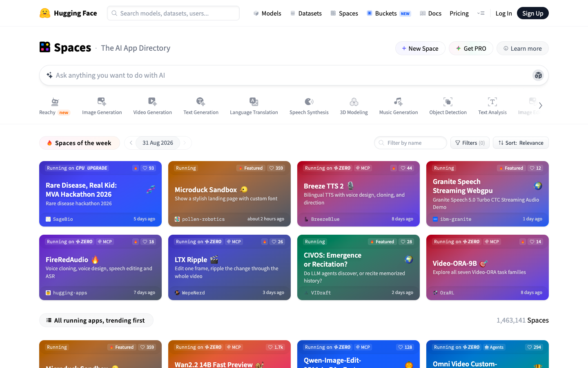
Task: Open the LTX Ripple space card
Action: [x=229, y=267]
